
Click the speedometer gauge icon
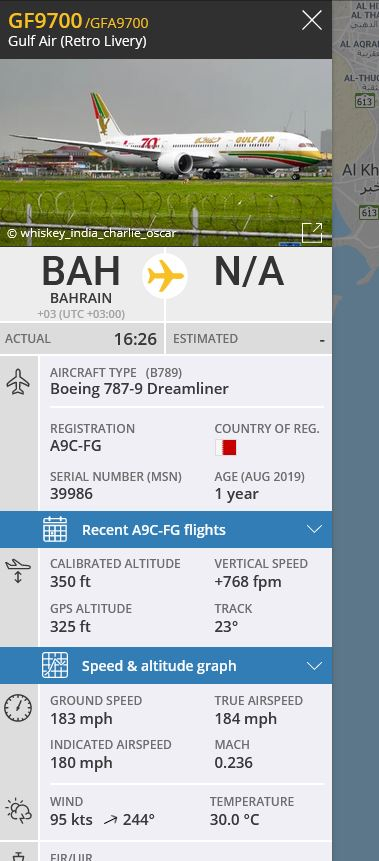coord(18,708)
